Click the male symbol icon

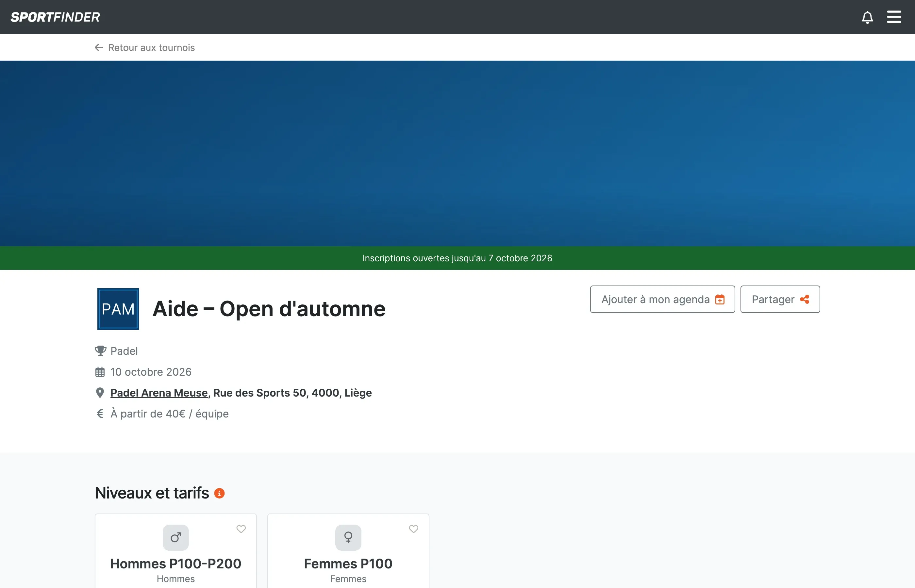click(176, 538)
